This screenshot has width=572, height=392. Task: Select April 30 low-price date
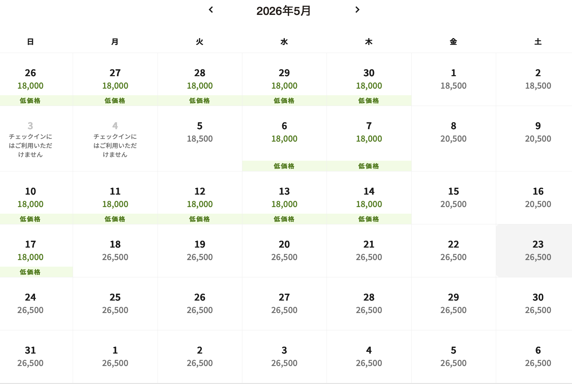369,79
